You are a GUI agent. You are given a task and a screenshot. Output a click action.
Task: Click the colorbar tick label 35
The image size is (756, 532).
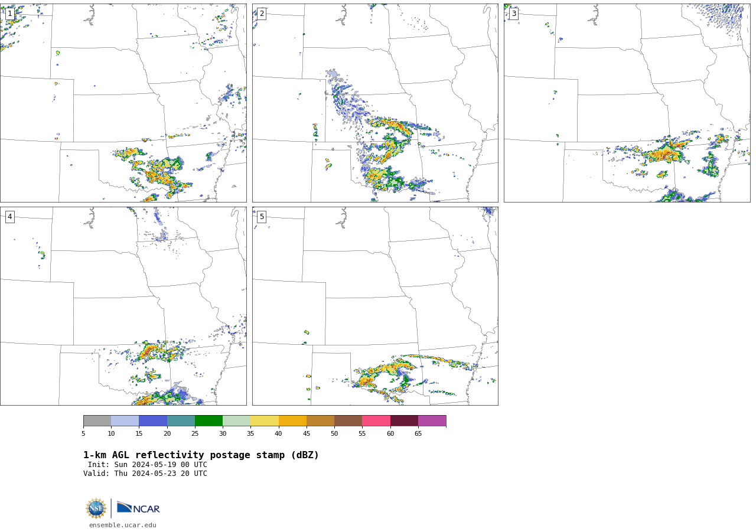coord(250,434)
